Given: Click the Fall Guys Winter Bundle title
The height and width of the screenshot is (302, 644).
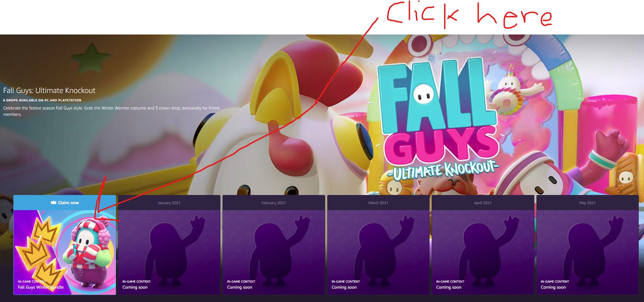Looking at the screenshot, I should [x=41, y=287].
